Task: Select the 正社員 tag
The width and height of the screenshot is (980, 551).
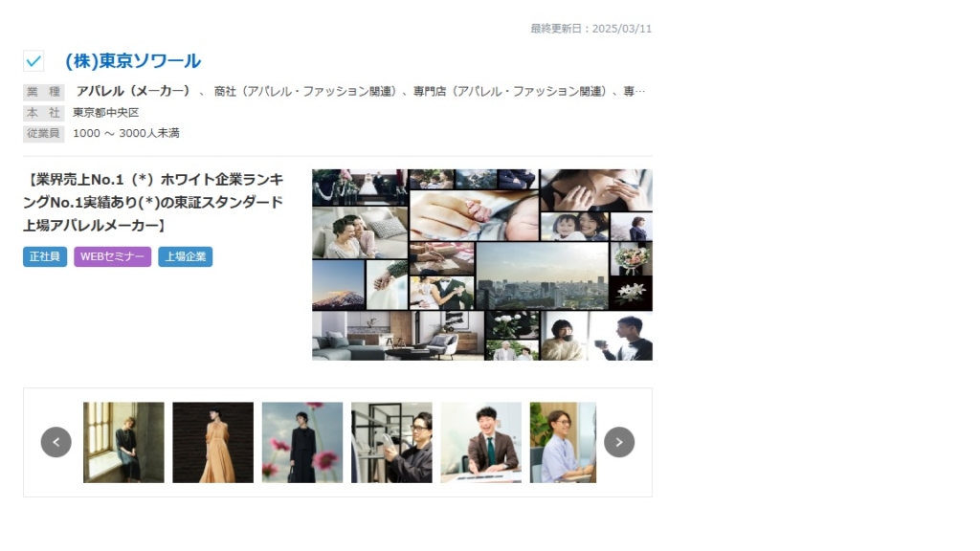Action: (x=45, y=256)
